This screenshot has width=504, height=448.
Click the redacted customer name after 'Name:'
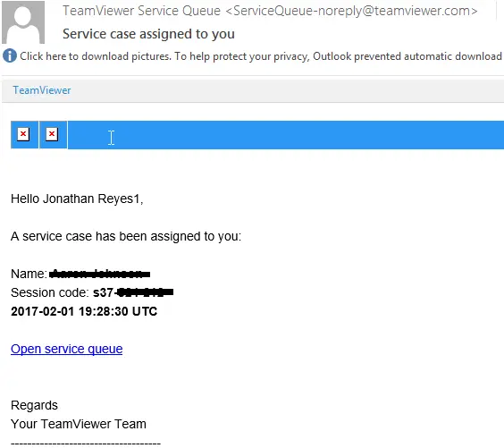pos(100,274)
